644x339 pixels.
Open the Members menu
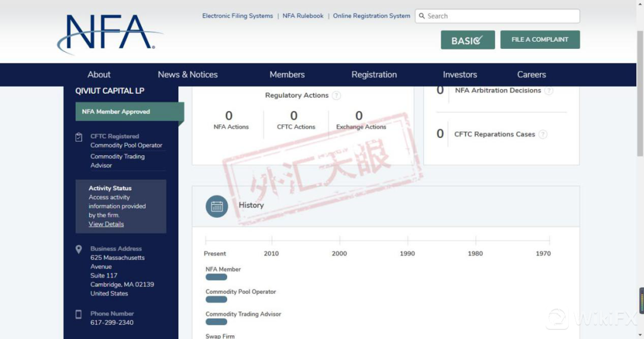[287, 75]
